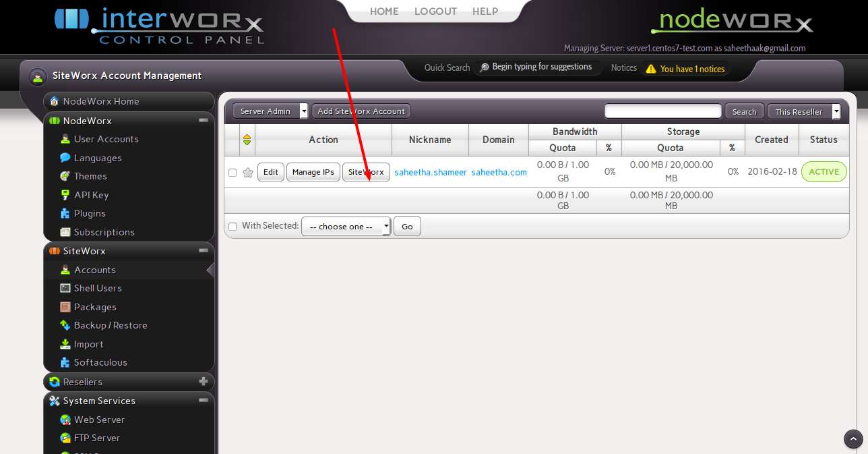Expand the Resellers sidebar section

click(x=204, y=382)
